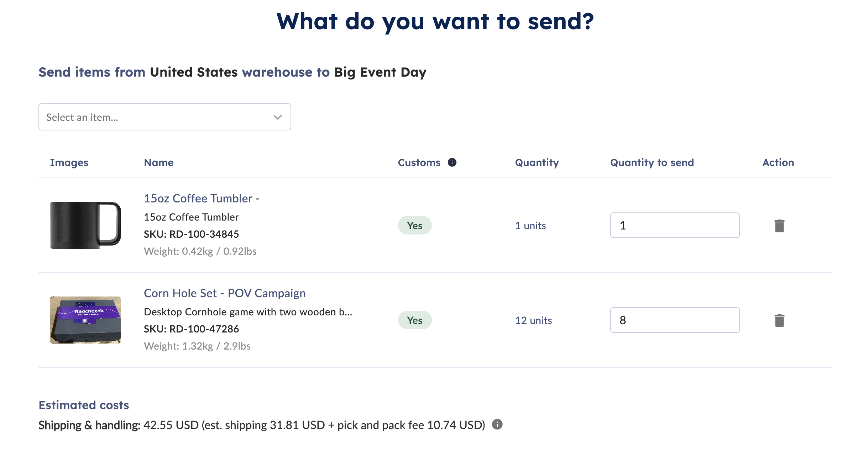868x459 pixels.
Task: Click the dropdown chevron arrow
Action: [x=278, y=117]
